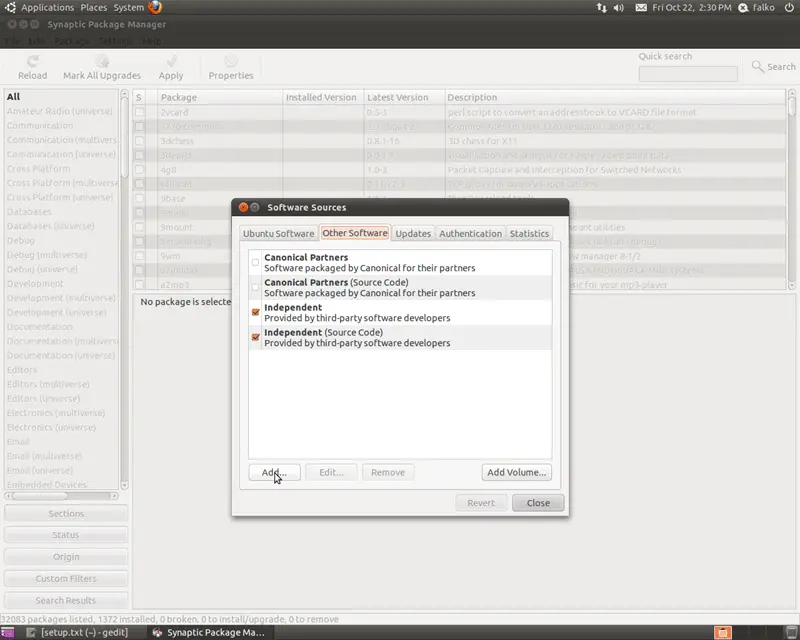Select the Other Software tab

click(x=355, y=233)
